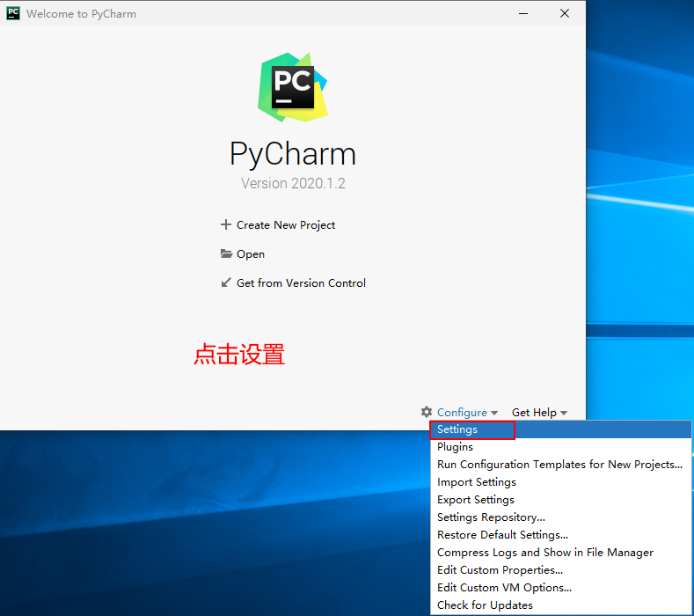Choose Get from Version Control

301,283
